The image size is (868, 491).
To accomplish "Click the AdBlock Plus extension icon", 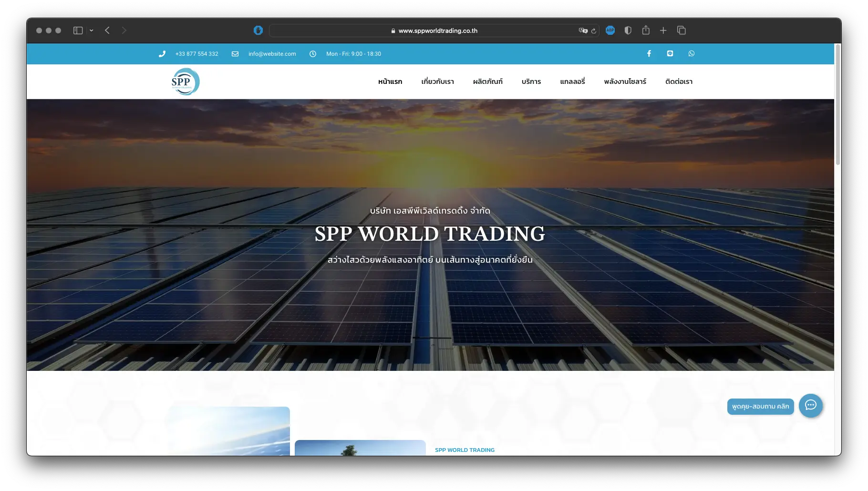I will 610,31.
